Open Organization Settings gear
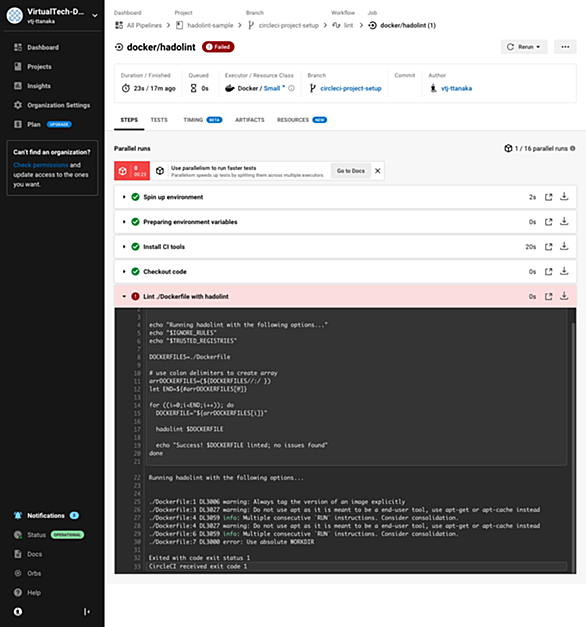The height and width of the screenshot is (627, 586). [18, 105]
